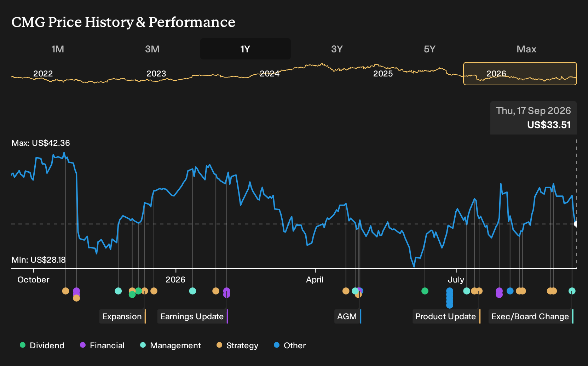
Task: Click the single blue Other dot in August
Action: pyautogui.click(x=510, y=291)
